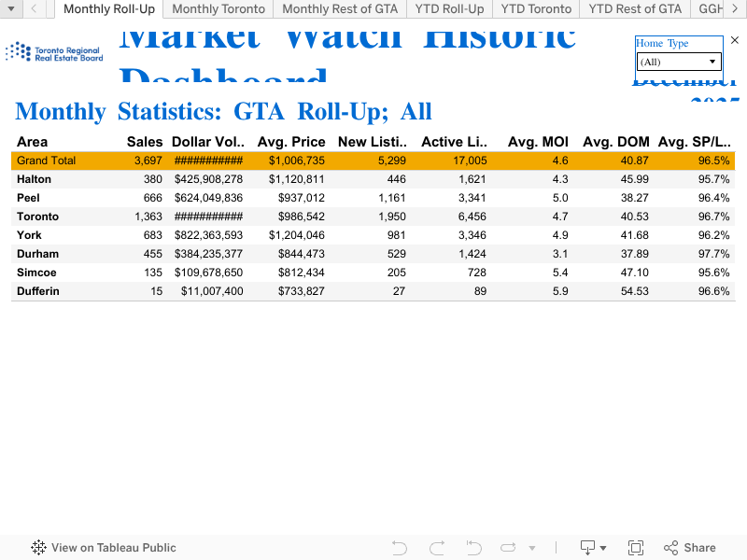This screenshot has height=560, width=747.
Task: Revert the view with the revert icon
Action: pos(473,548)
